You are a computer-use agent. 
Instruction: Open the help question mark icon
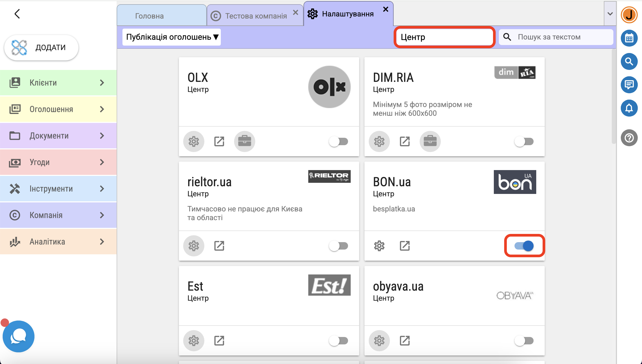tap(629, 138)
